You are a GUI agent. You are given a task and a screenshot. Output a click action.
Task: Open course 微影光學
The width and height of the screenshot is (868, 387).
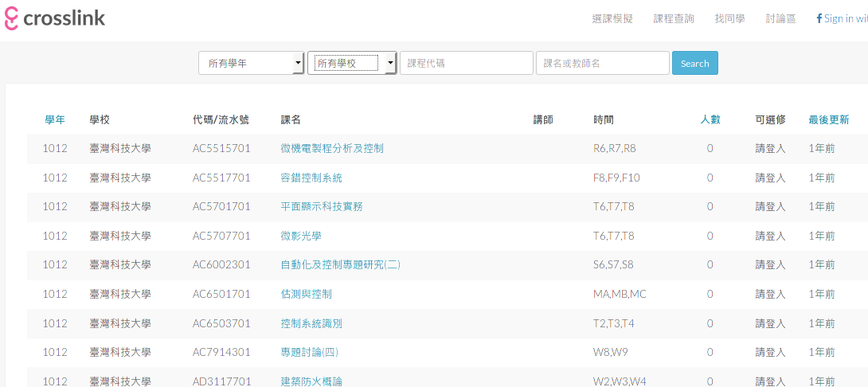(x=301, y=236)
